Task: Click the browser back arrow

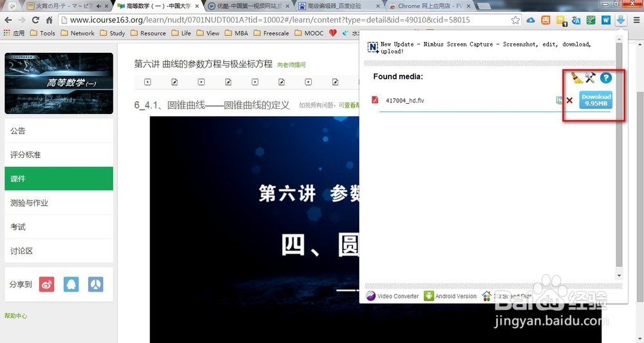Action: click(x=8, y=20)
